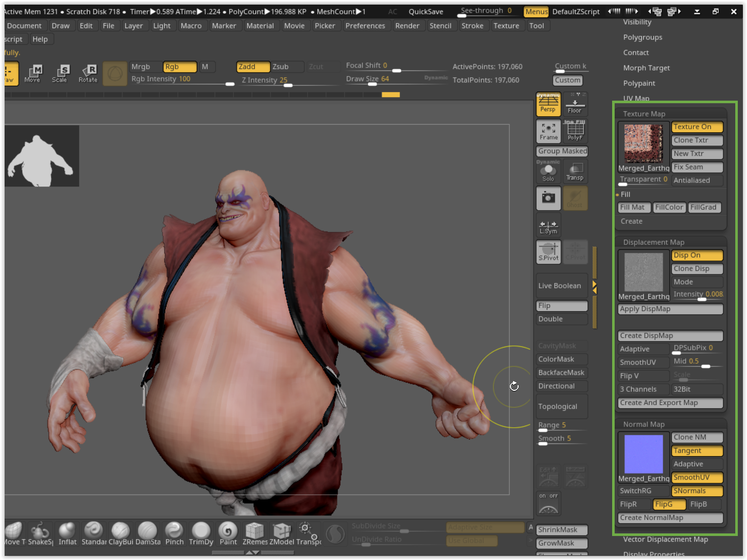Click the Apply DispMap button
This screenshot has height=560, width=747.
670,309
